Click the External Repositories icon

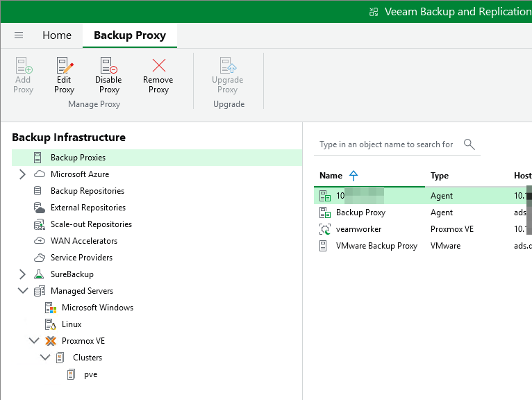pos(40,208)
